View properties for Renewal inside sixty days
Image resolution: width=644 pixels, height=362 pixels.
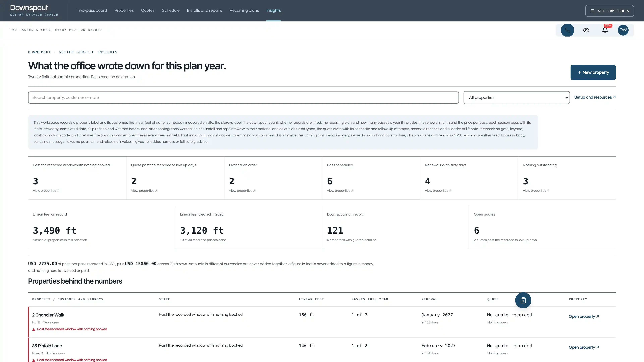pos(438,191)
